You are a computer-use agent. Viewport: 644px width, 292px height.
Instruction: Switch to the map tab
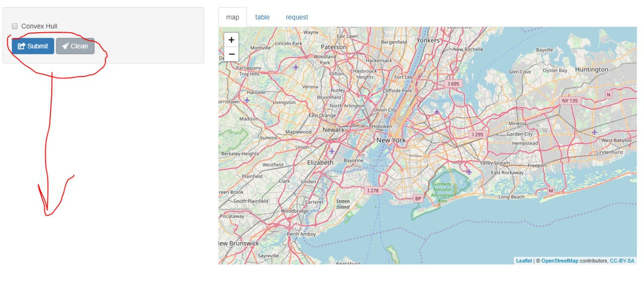232,17
